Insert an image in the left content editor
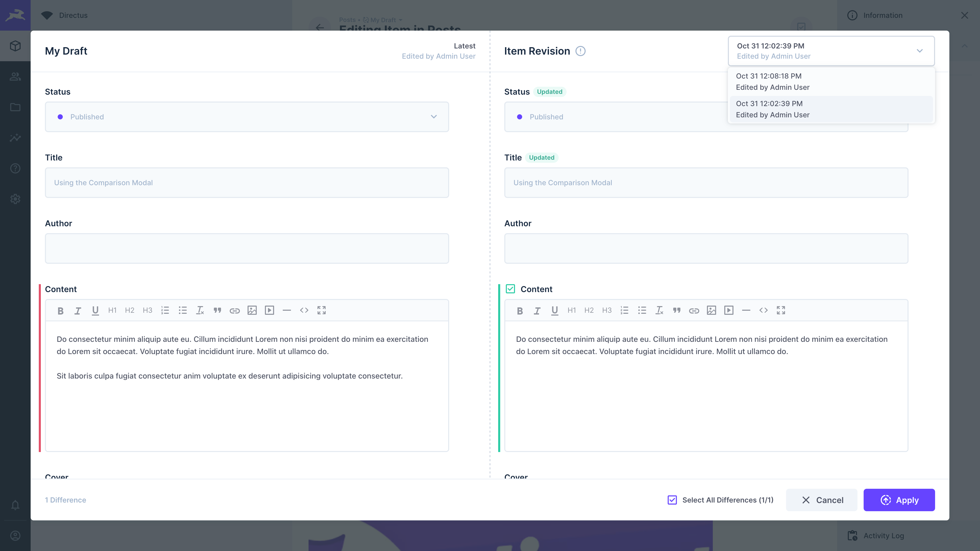 click(x=252, y=310)
